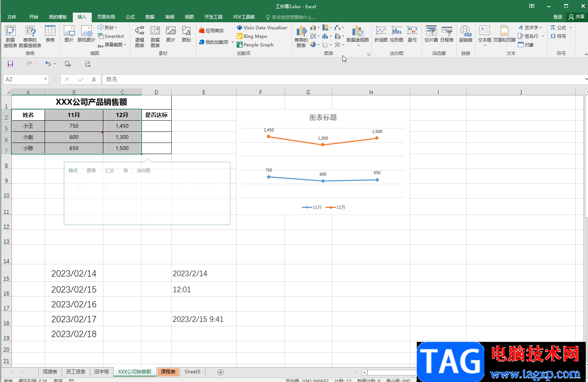Open the Text Box dropdown arrow
The image size is (588, 382).
pos(485,46)
